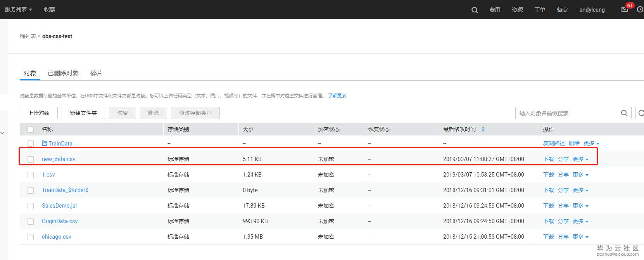Open the 工单 top menu
Screen dimensions: 644x260
tap(540, 10)
